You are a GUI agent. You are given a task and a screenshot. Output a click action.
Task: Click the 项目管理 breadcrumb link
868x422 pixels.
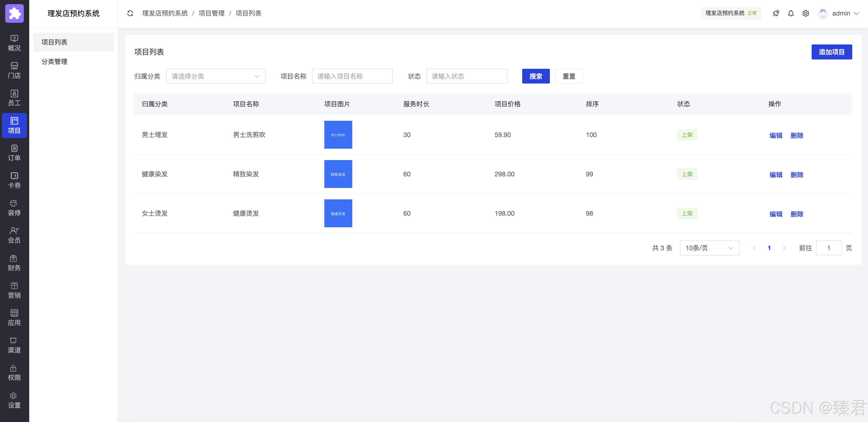[212, 13]
